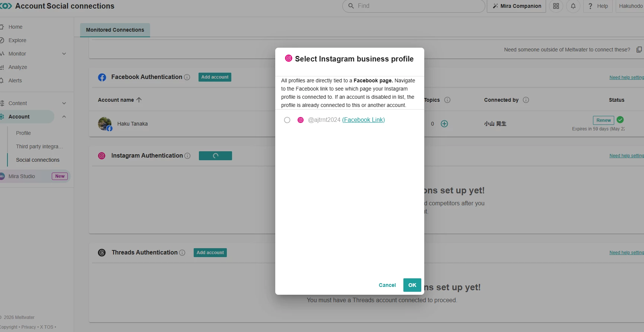
Task: Open the Help menu
Action: click(598, 6)
